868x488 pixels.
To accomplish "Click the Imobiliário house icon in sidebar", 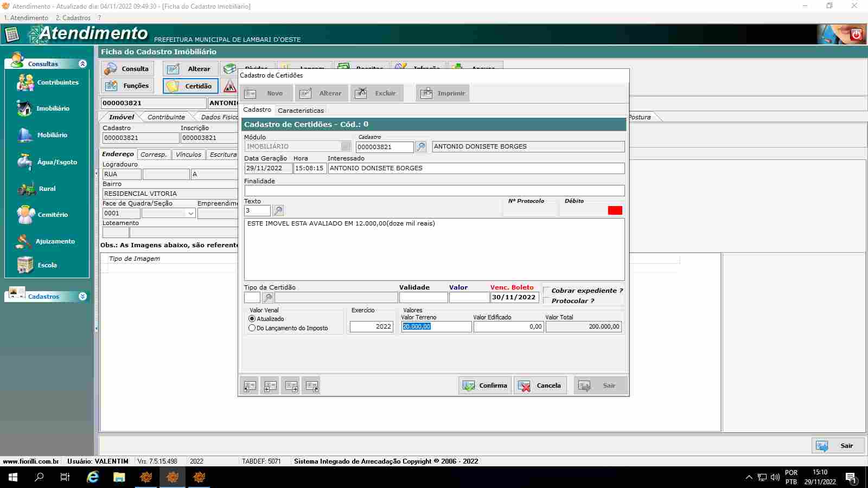I will (24, 108).
